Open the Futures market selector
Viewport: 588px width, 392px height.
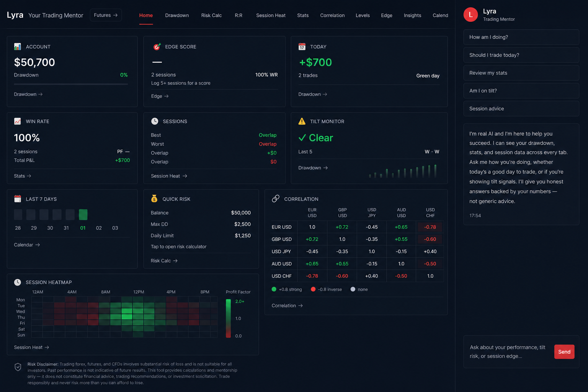pos(106,15)
